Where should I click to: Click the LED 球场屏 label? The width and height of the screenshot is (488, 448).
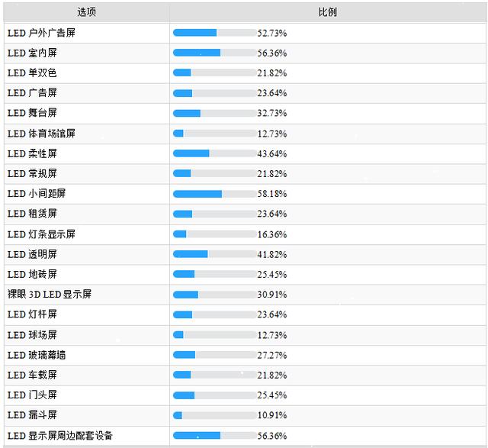tap(32, 334)
